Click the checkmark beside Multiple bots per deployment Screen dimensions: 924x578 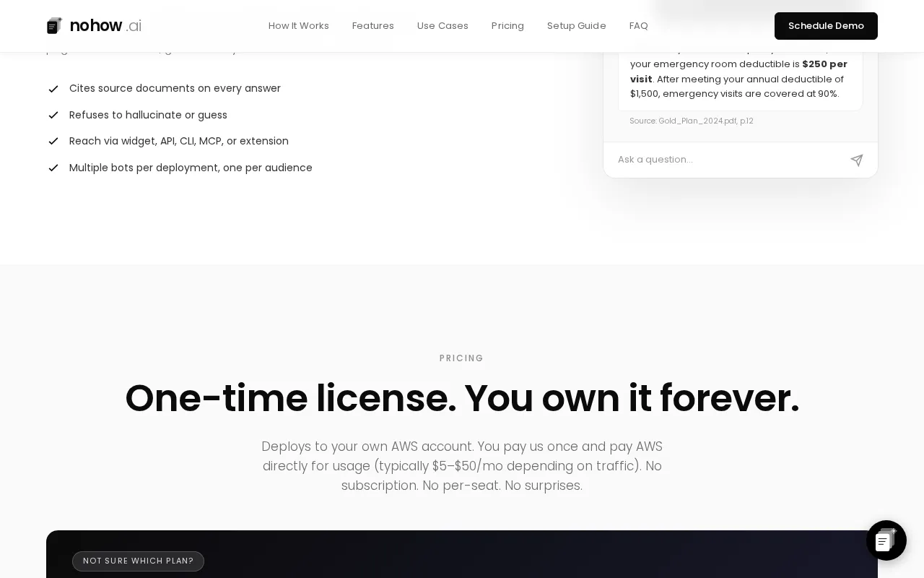[53, 168]
